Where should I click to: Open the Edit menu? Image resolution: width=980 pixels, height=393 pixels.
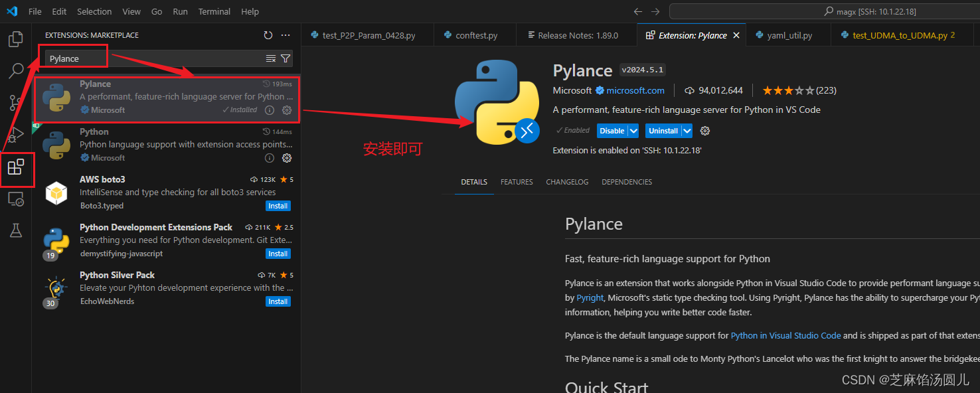coord(59,11)
